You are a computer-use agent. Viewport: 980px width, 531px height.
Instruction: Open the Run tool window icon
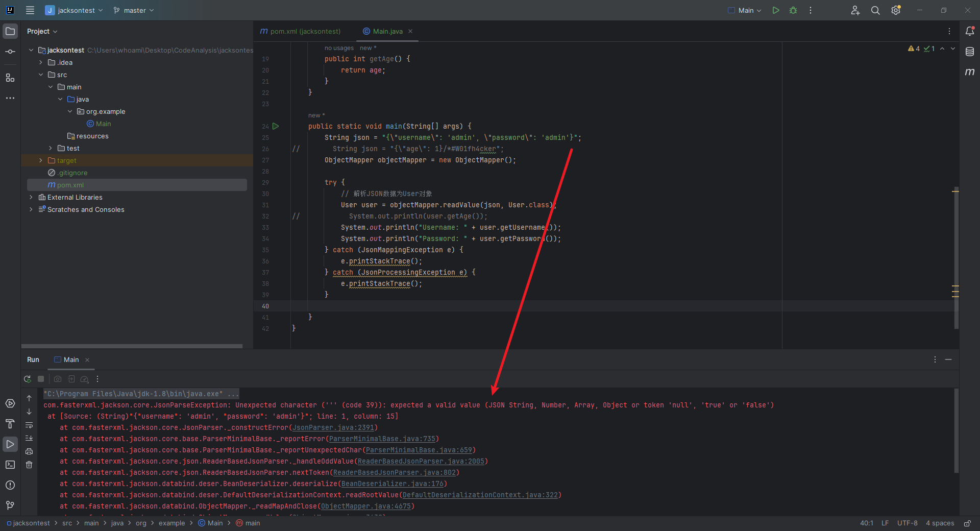pyautogui.click(x=10, y=444)
